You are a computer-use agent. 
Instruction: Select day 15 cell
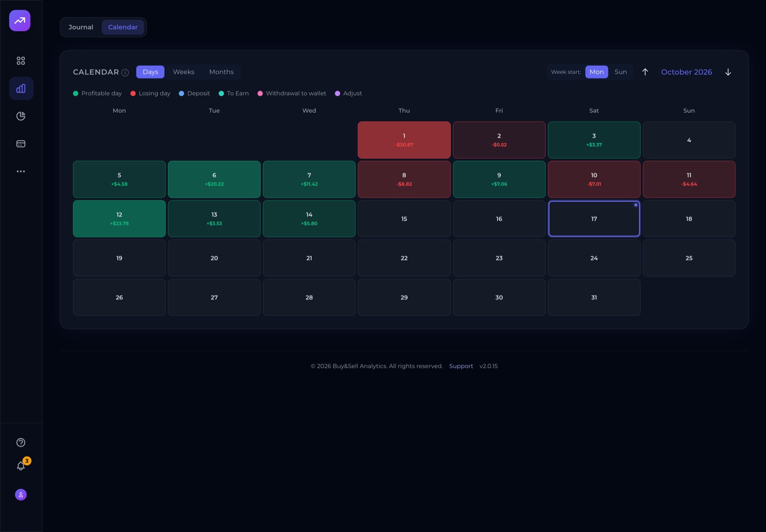click(x=404, y=219)
